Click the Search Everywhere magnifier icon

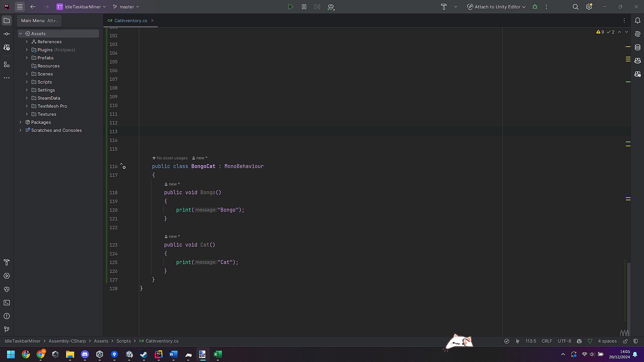[x=575, y=7]
